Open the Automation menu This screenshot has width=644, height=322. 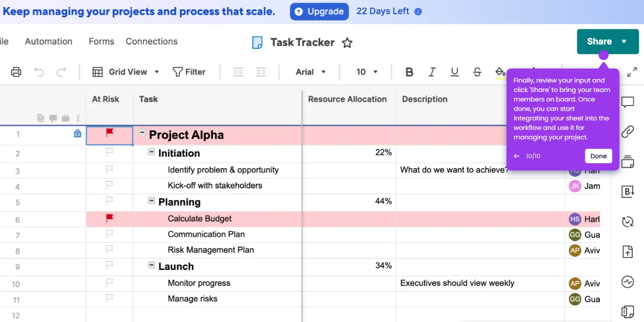[49, 41]
